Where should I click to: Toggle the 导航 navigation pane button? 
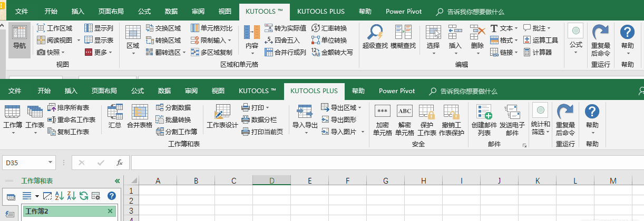(x=19, y=37)
